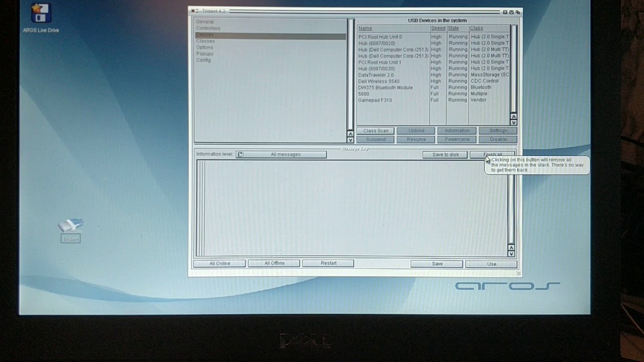644x362 pixels.
Task: Click the window resize gadget
Action: (519, 274)
